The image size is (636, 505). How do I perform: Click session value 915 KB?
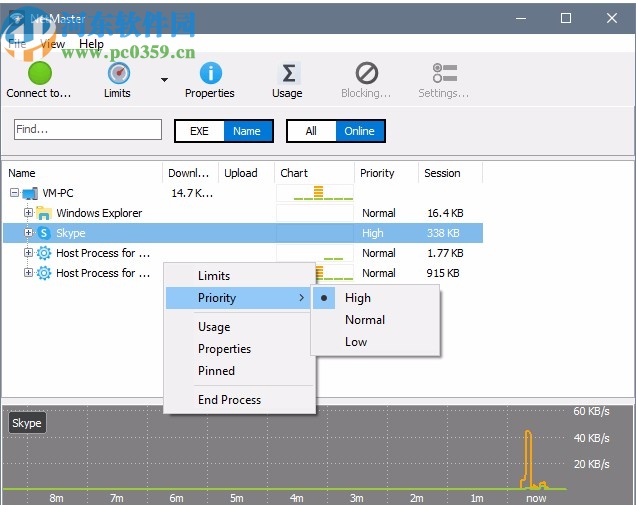[x=443, y=273]
